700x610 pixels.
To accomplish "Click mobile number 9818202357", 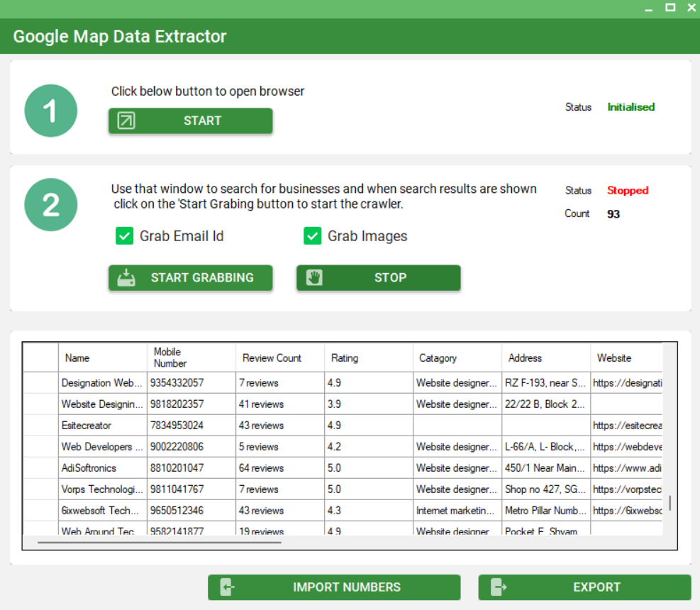I will pos(191,404).
